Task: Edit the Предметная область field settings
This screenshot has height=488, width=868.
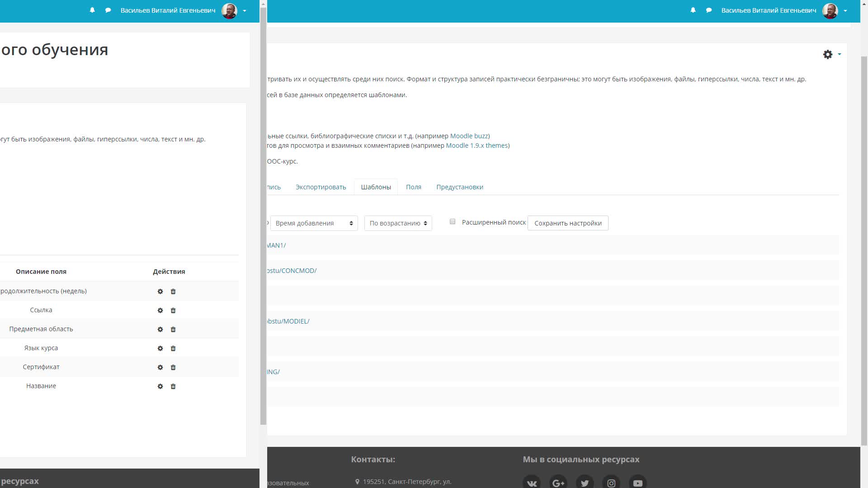Action: point(160,329)
